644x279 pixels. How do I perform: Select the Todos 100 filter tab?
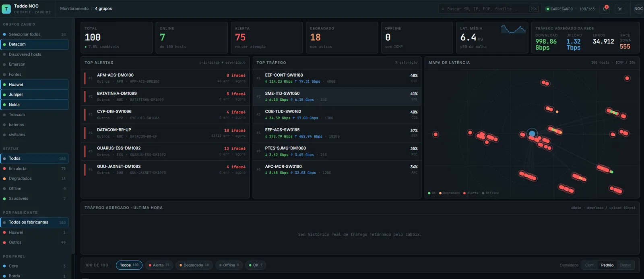pyautogui.click(x=129, y=265)
